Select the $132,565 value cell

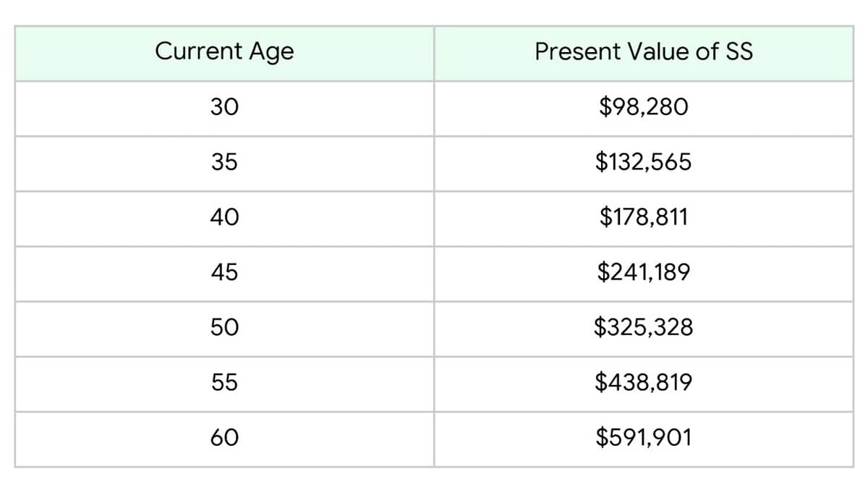tap(644, 162)
